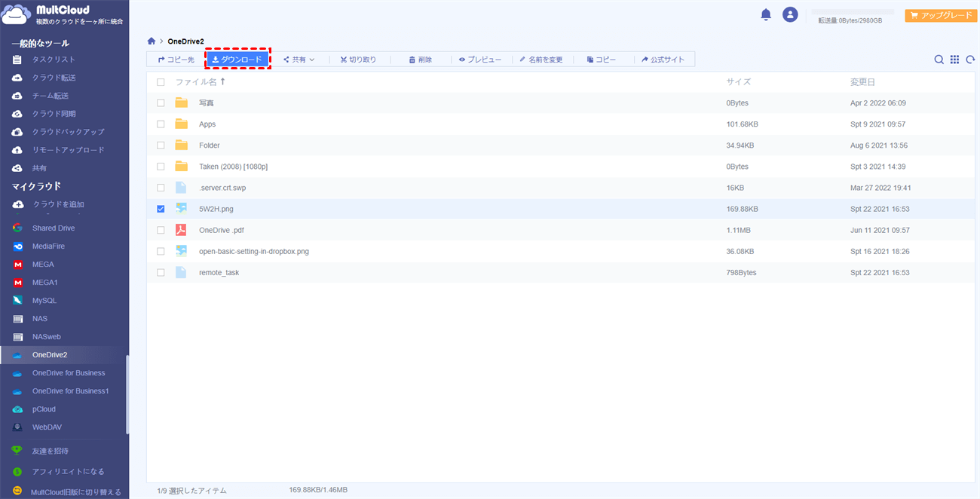Viewport: 980px width, 499px height.
Task: Click the コピー先 toolbar button
Action: tap(176, 60)
